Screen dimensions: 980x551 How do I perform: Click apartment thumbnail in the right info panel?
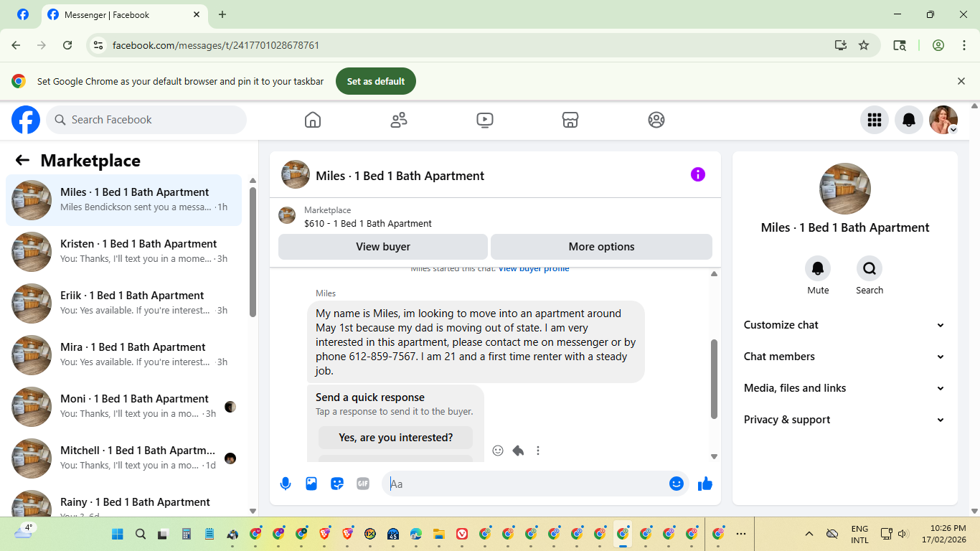pyautogui.click(x=845, y=189)
